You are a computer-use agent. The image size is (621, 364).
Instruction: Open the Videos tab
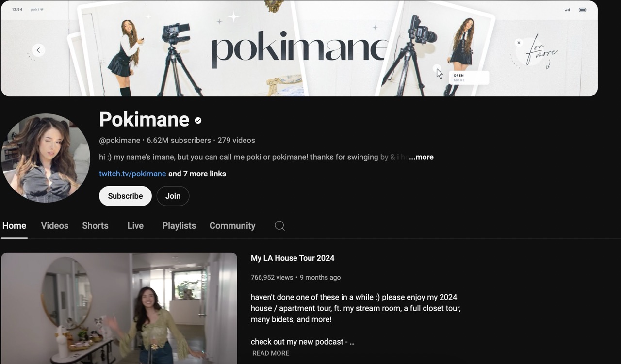[x=55, y=225]
